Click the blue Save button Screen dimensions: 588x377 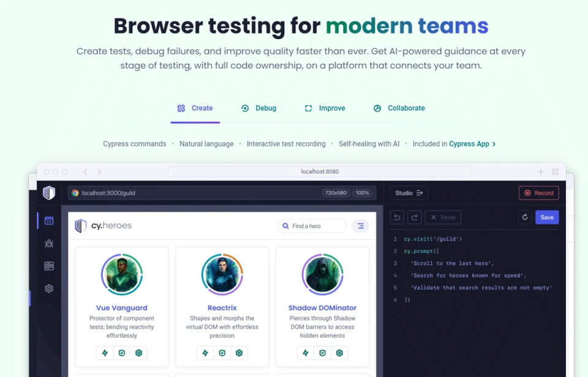coord(546,217)
